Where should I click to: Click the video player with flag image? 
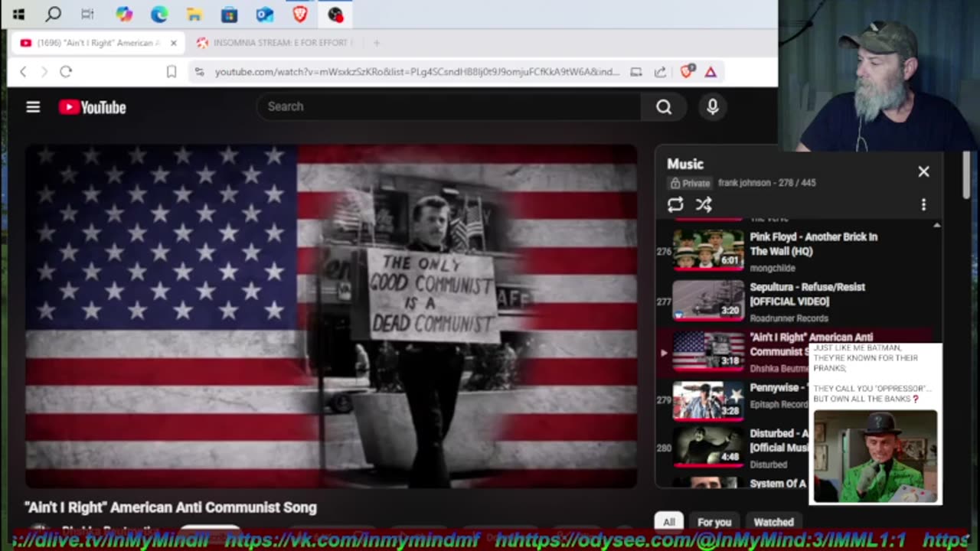(x=331, y=316)
